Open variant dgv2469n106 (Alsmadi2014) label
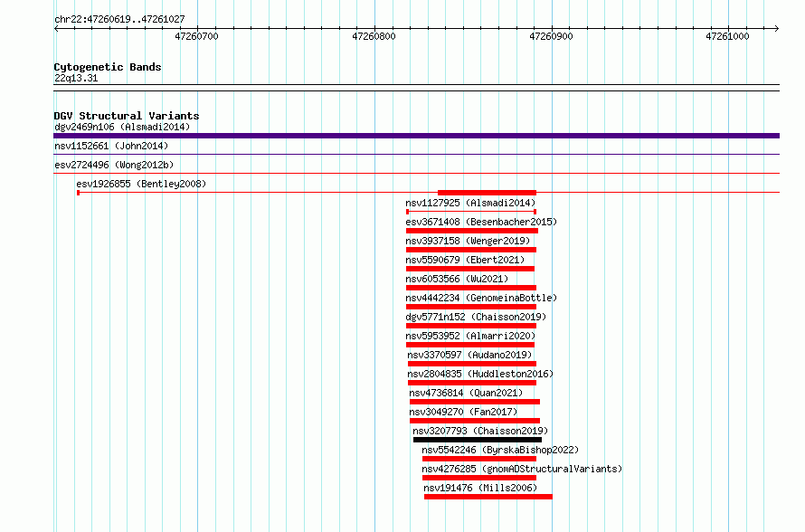 tap(122, 127)
